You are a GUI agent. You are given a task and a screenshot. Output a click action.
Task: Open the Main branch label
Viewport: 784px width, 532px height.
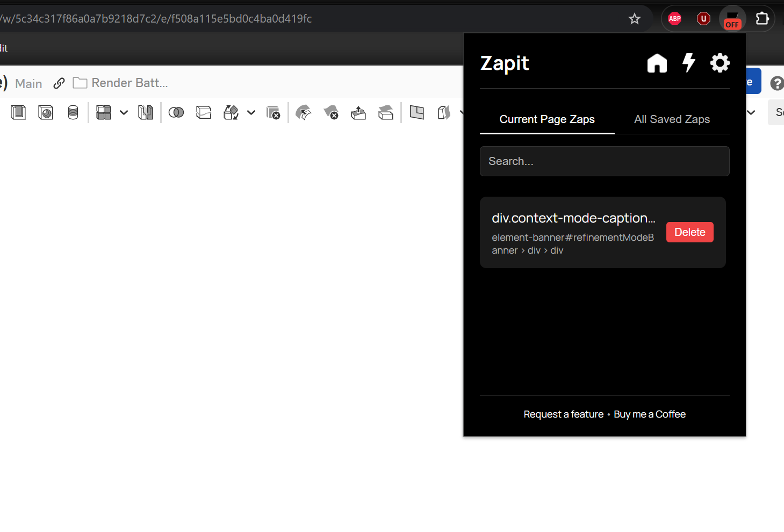click(x=28, y=83)
